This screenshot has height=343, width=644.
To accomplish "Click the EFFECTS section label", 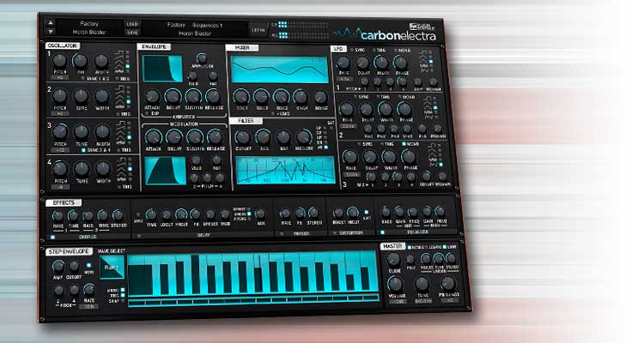I will [64, 202].
